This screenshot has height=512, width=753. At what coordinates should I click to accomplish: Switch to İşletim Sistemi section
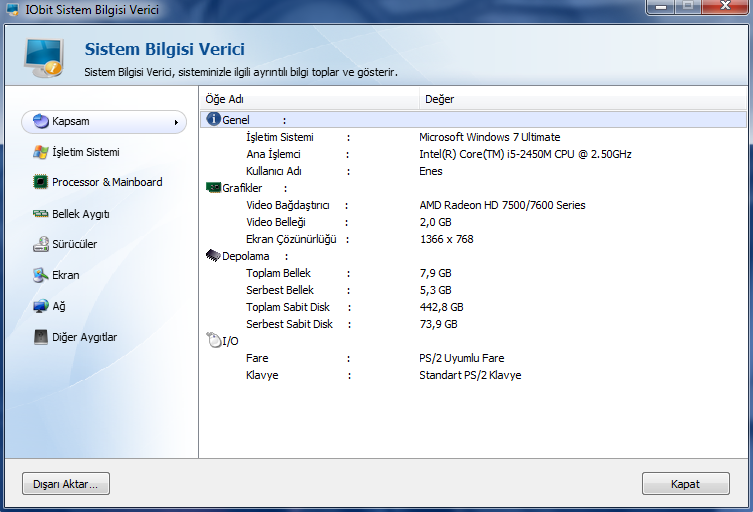[x=85, y=152]
